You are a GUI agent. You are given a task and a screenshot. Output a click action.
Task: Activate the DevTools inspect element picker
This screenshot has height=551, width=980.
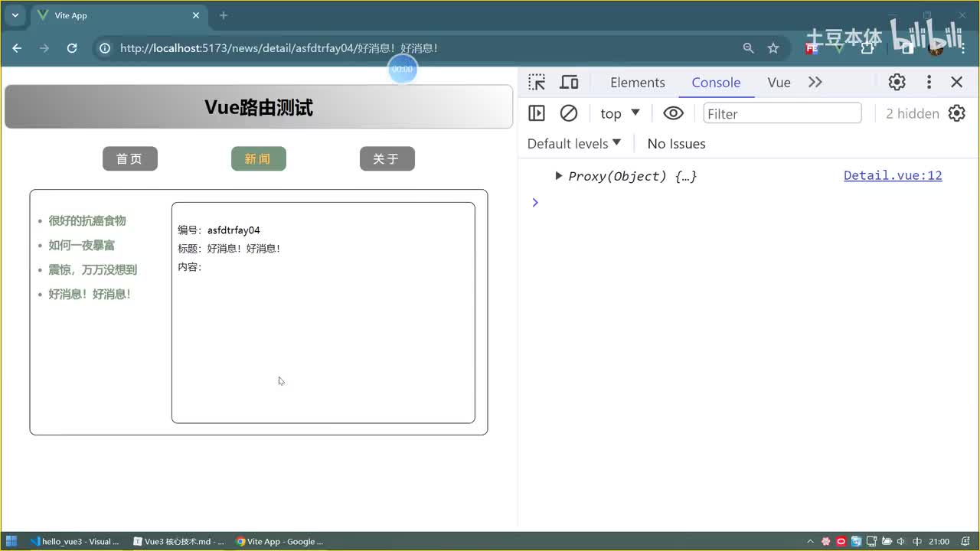[x=537, y=83]
